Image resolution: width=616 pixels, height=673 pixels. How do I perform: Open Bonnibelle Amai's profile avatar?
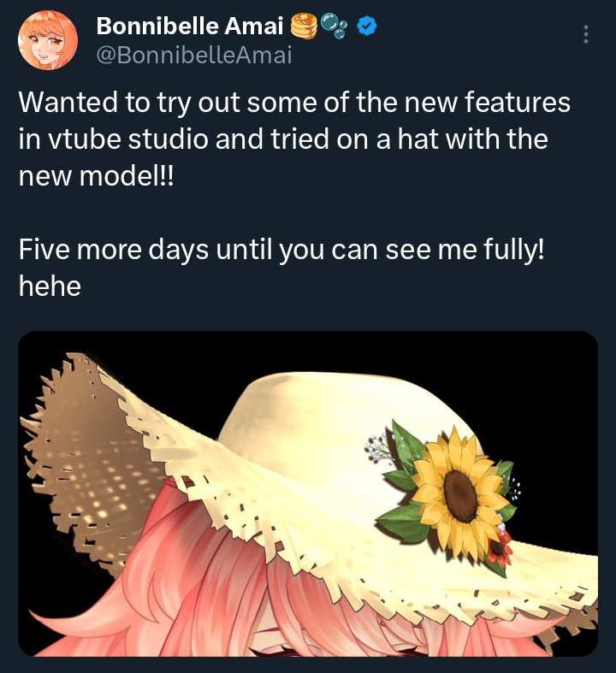click(48, 40)
